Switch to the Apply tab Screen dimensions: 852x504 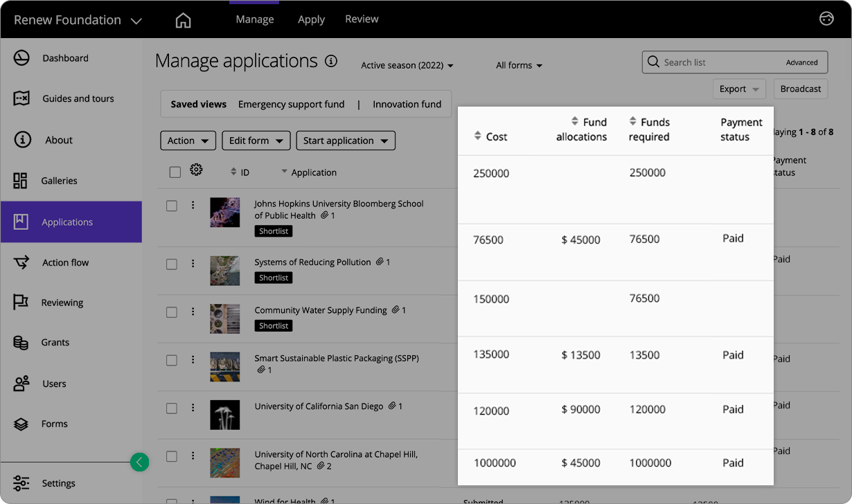click(x=311, y=19)
